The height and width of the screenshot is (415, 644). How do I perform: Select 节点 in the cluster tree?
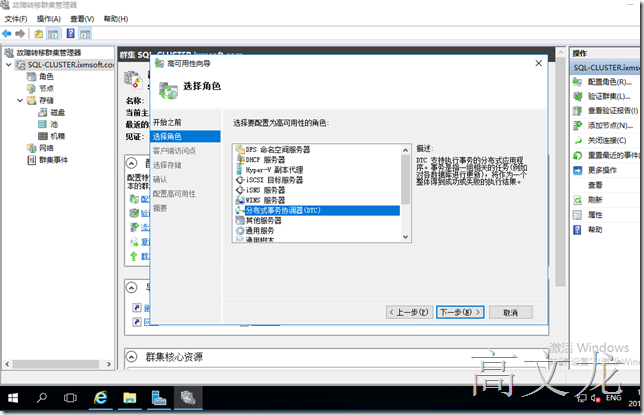[46, 88]
